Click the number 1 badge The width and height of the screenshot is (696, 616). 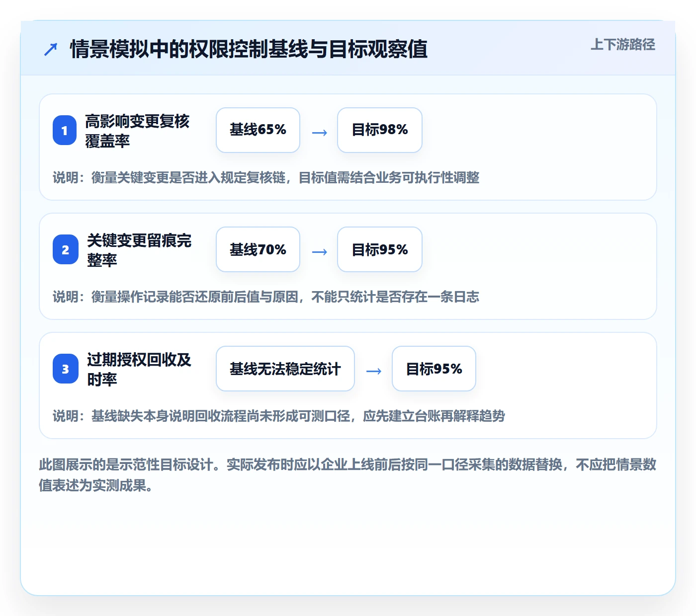[65, 130]
